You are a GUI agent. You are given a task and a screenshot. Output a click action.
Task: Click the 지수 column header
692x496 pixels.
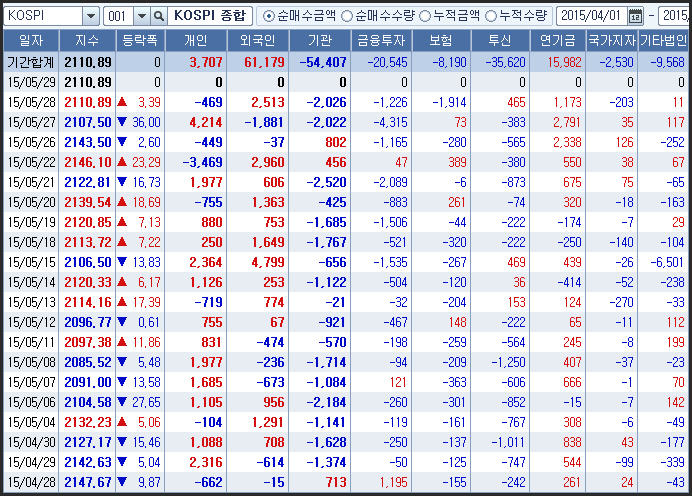87,41
